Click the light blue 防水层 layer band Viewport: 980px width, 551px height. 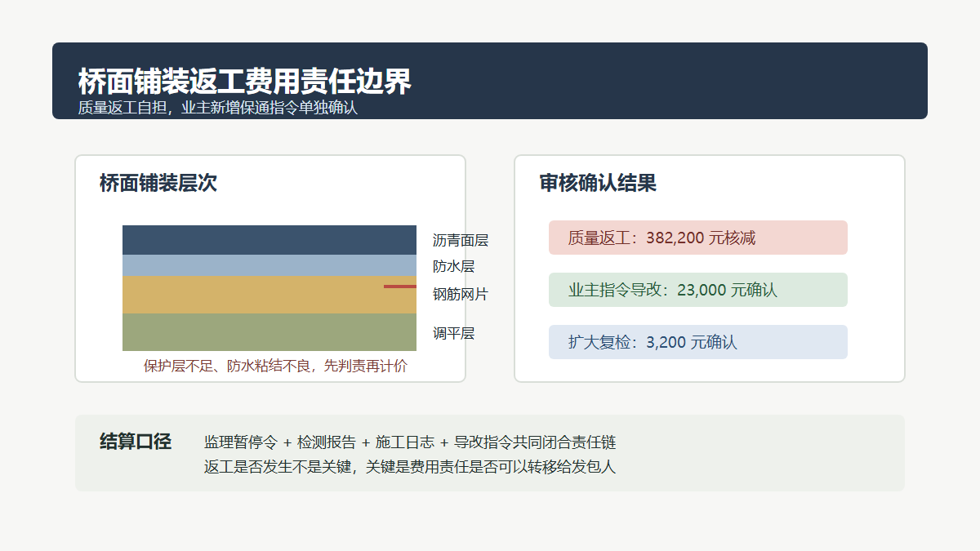point(269,265)
